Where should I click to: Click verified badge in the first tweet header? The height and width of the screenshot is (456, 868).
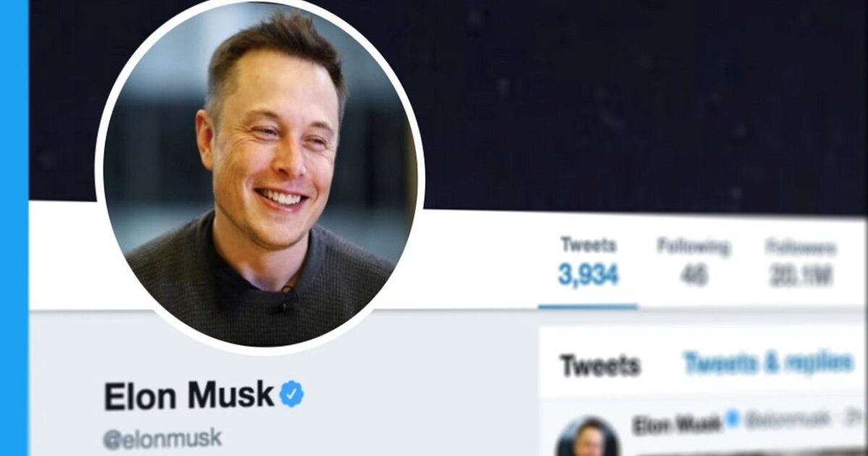click(x=733, y=421)
